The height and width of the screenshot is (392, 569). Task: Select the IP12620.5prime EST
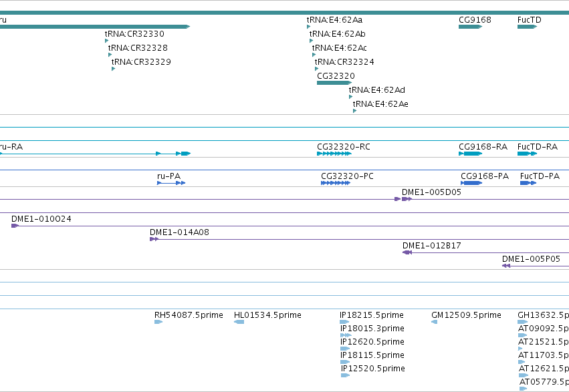[x=345, y=349]
